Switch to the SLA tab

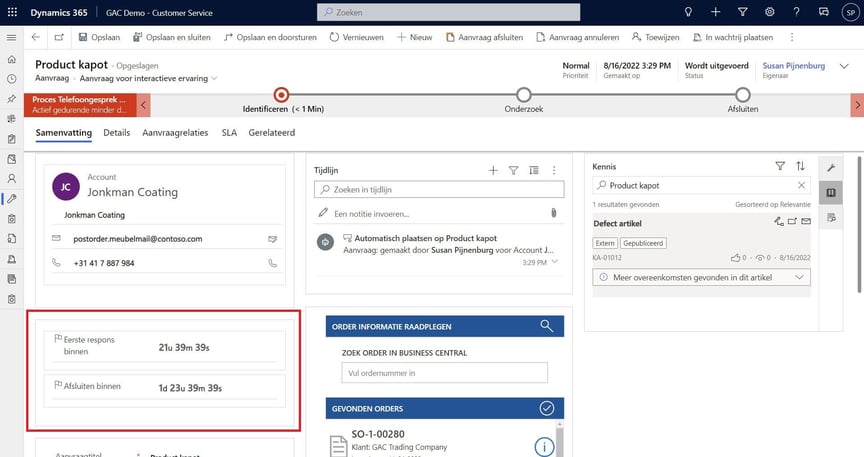click(x=229, y=133)
